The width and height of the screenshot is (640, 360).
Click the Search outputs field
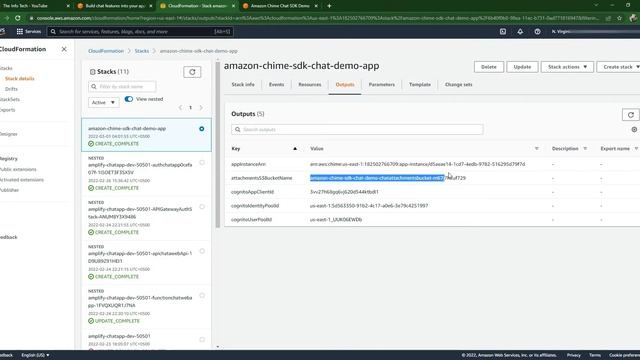[x=357, y=129]
